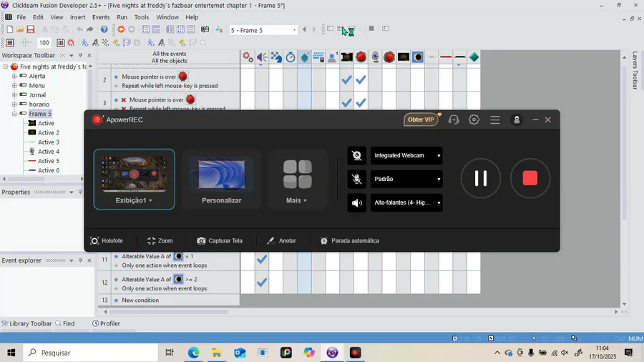Click the Holofote spotlight tool
644x362 pixels.
pos(107,241)
